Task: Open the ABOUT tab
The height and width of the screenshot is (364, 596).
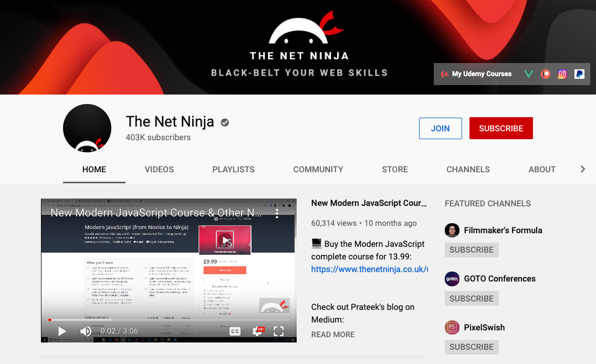Action: point(542,170)
